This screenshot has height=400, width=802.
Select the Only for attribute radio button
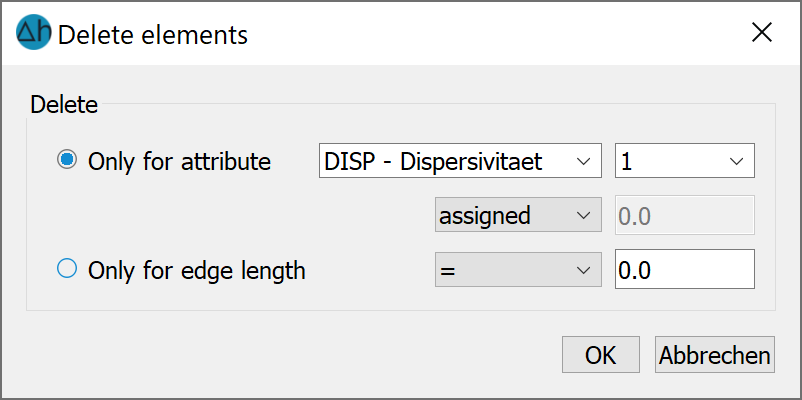67,161
